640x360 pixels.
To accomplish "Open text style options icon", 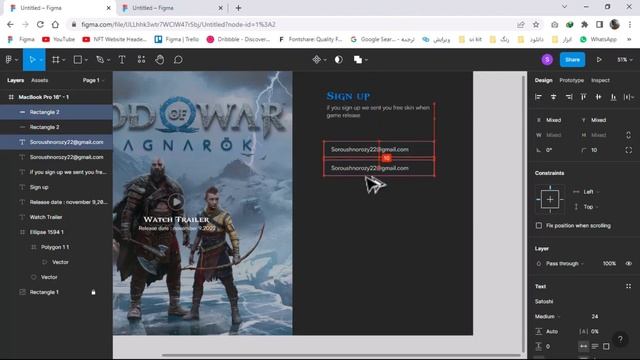I will pyautogui.click(x=628, y=286).
